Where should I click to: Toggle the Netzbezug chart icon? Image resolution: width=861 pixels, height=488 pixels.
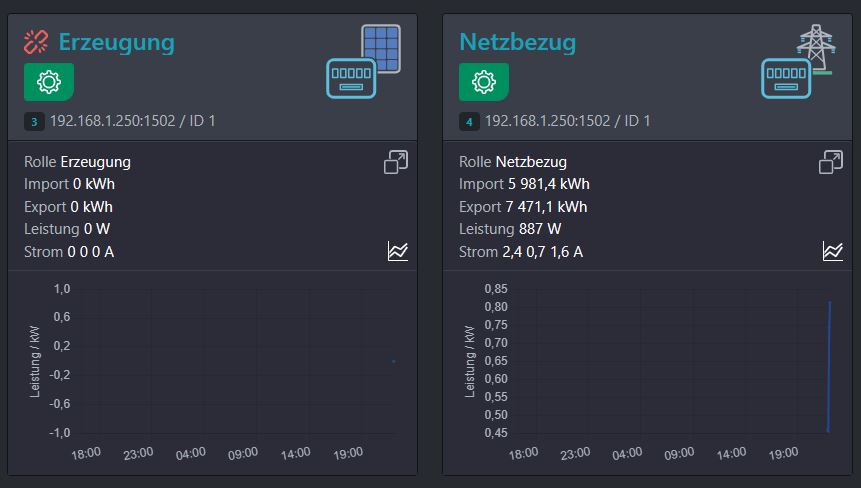tap(832, 251)
